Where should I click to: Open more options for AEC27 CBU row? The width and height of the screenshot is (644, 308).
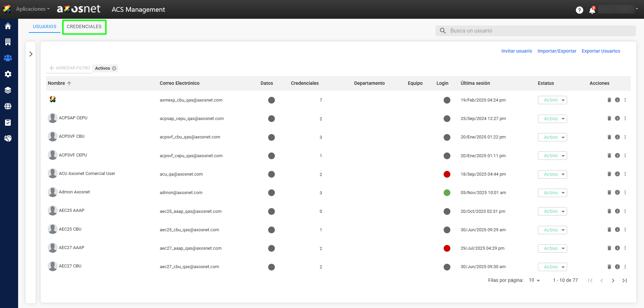click(x=625, y=267)
